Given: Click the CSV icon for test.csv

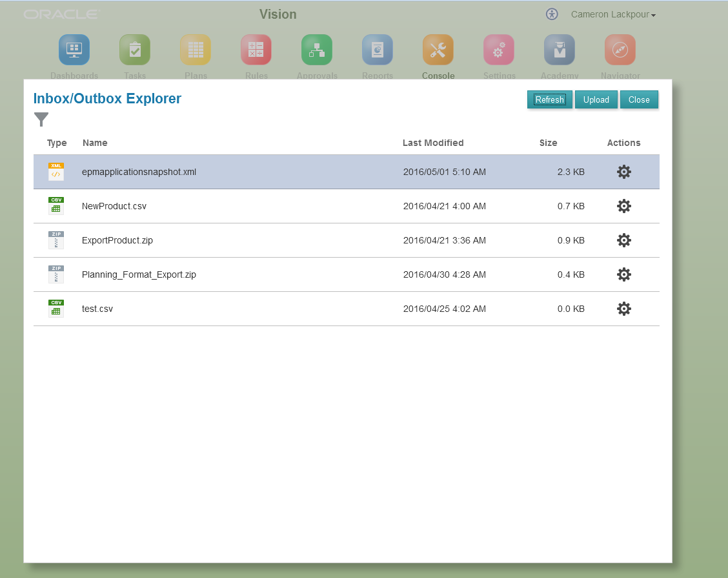Looking at the screenshot, I should point(56,309).
